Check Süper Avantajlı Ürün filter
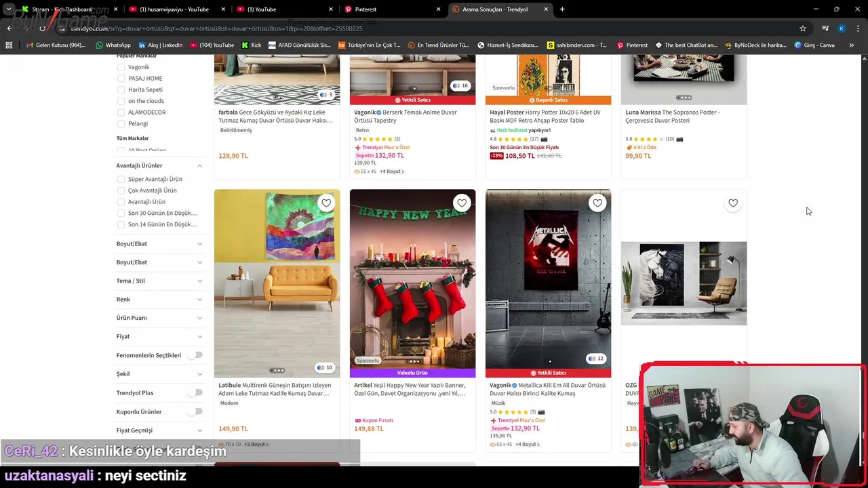 pyautogui.click(x=121, y=179)
